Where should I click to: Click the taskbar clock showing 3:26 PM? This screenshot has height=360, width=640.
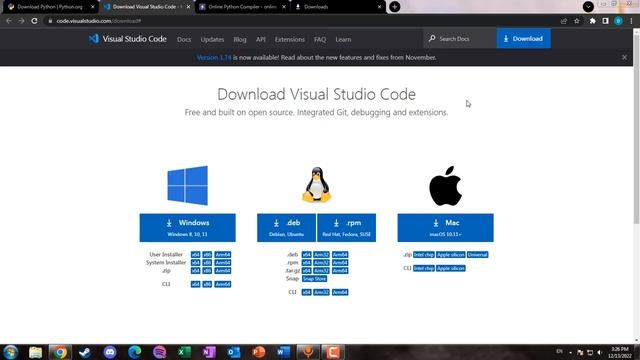(620, 352)
